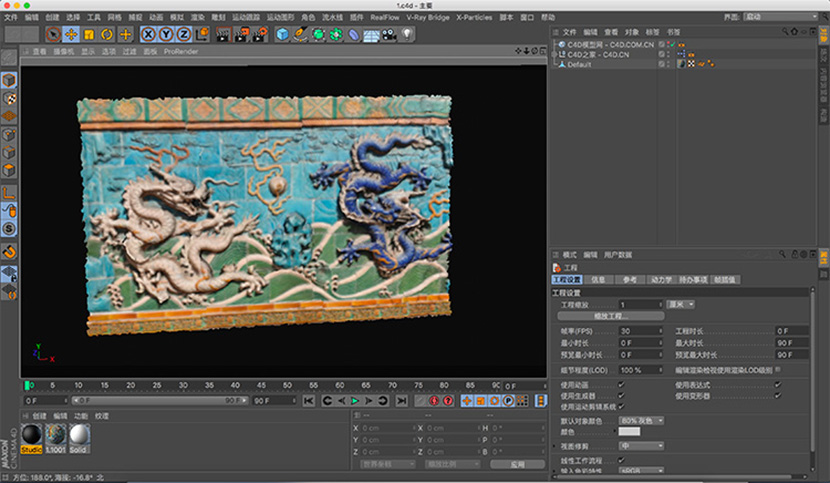830x483 pixels.
Task: Enable snapping magnet icon in left palette
Action: pyautogui.click(x=9, y=252)
